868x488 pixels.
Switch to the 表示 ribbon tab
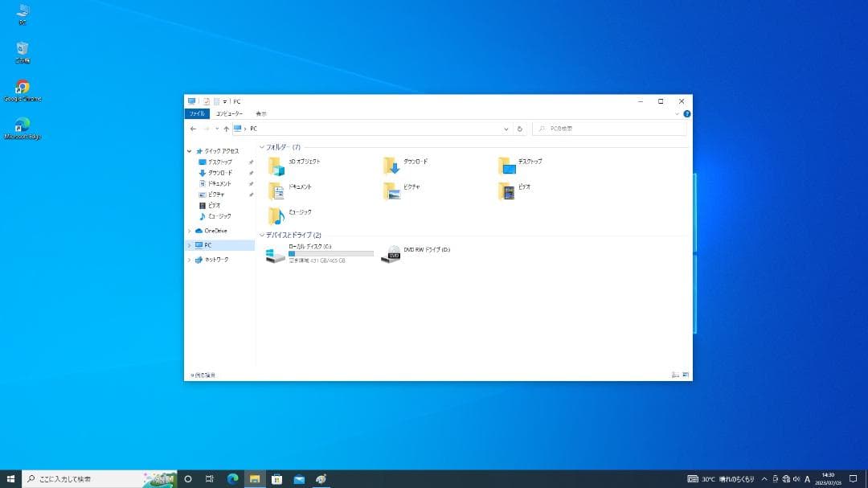pyautogui.click(x=260, y=113)
